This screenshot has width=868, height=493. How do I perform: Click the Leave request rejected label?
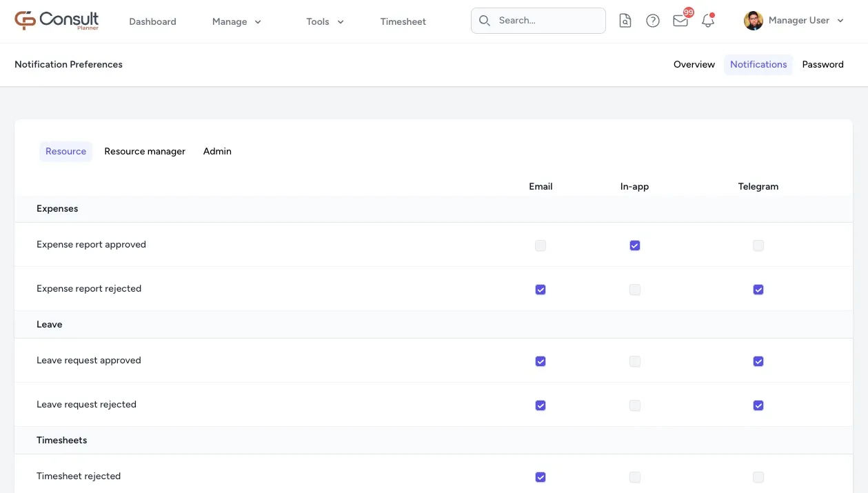86,405
